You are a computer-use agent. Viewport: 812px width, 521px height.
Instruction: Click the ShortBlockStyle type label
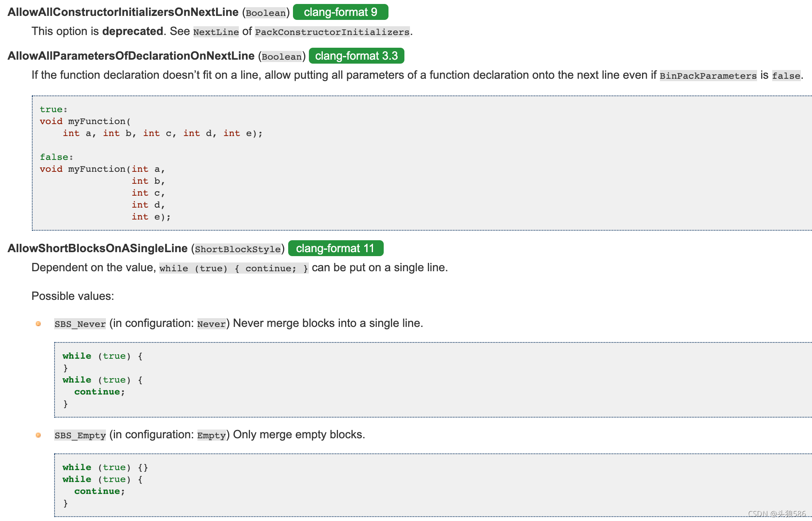pos(238,249)
